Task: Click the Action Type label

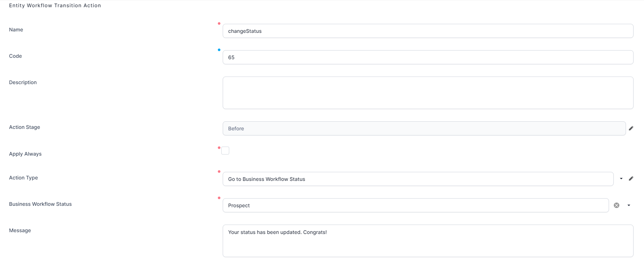Action: (x=23, y=178)
